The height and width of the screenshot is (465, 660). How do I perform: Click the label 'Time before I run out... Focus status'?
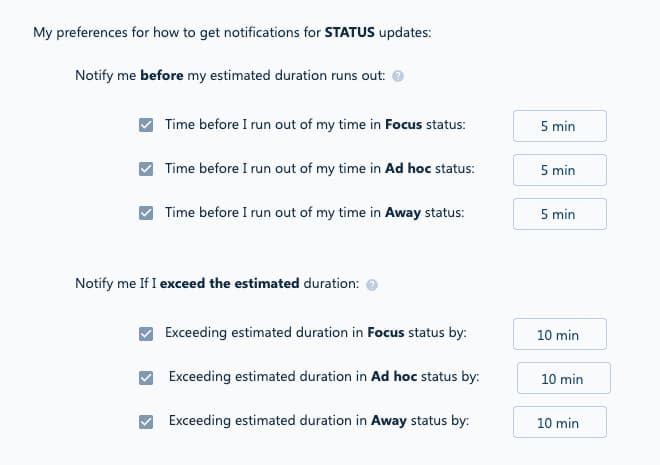click(315, 125)
